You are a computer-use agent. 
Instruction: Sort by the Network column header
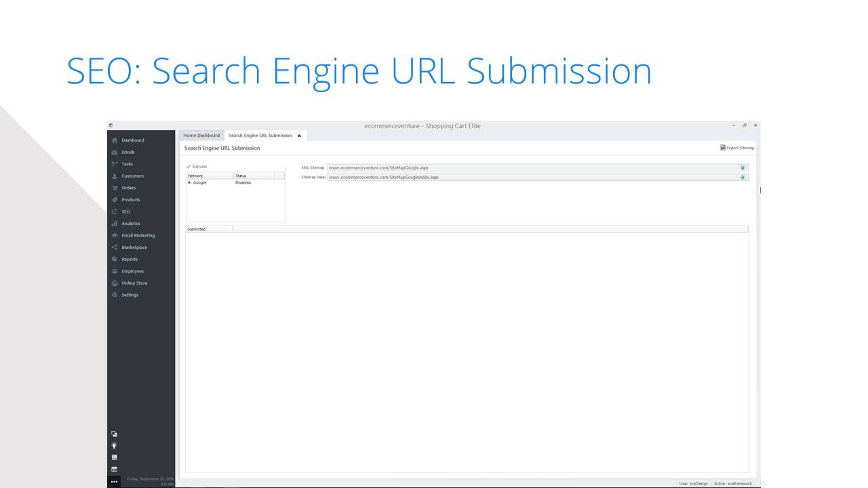(x=210, y=176)
